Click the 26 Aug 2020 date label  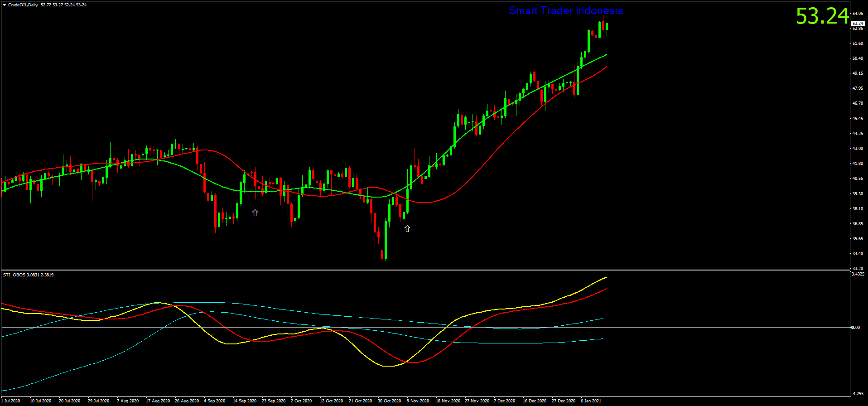click(x=187, y=401)
